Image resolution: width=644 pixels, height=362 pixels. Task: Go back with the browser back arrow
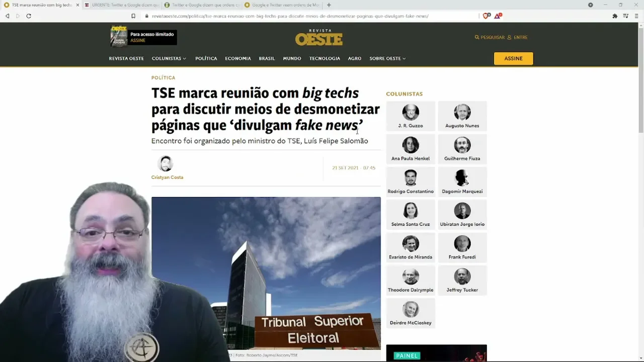click(8, 16)
